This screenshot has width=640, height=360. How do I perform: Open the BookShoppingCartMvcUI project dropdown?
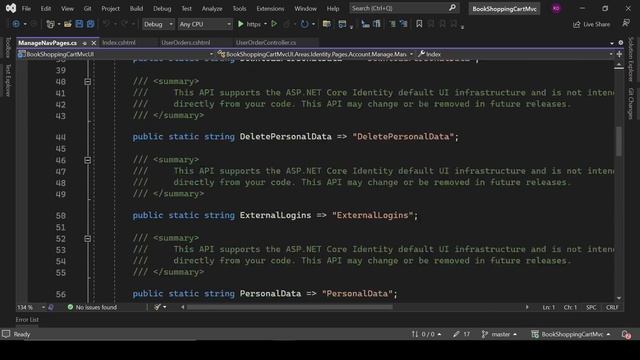pos(116,54)
